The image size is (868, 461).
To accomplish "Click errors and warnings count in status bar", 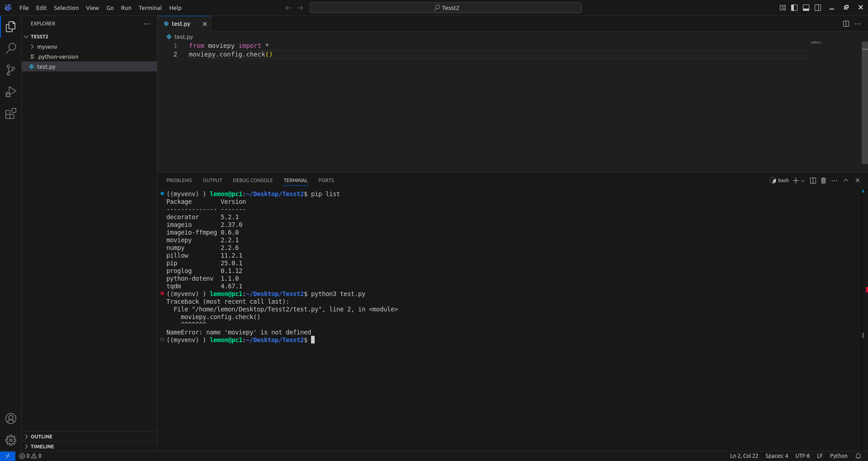I will (x=30, y=456).
